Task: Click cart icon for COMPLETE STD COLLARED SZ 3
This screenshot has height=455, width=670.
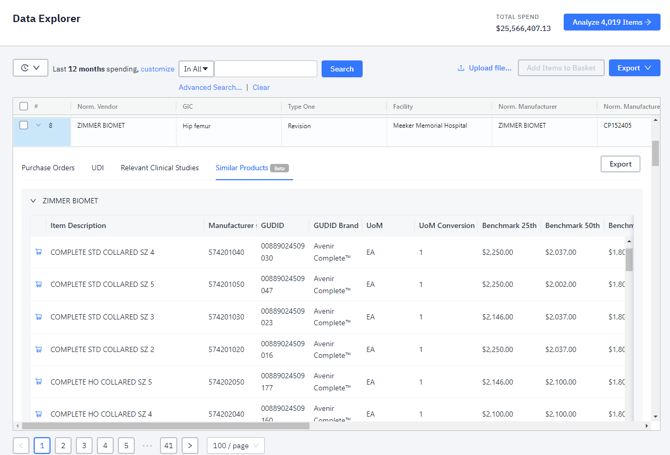Action: pos(39,317)
